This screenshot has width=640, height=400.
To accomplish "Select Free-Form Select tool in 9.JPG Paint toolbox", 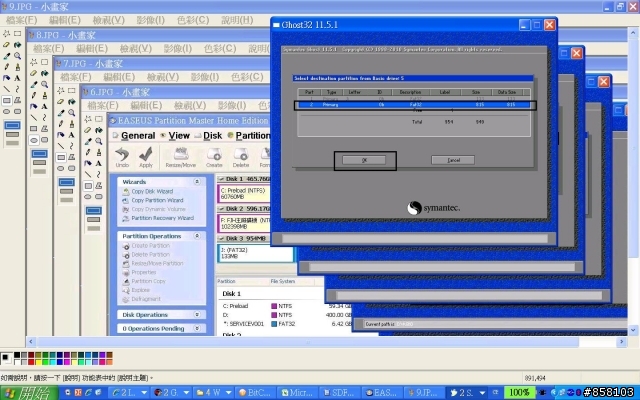I will 7,33.
